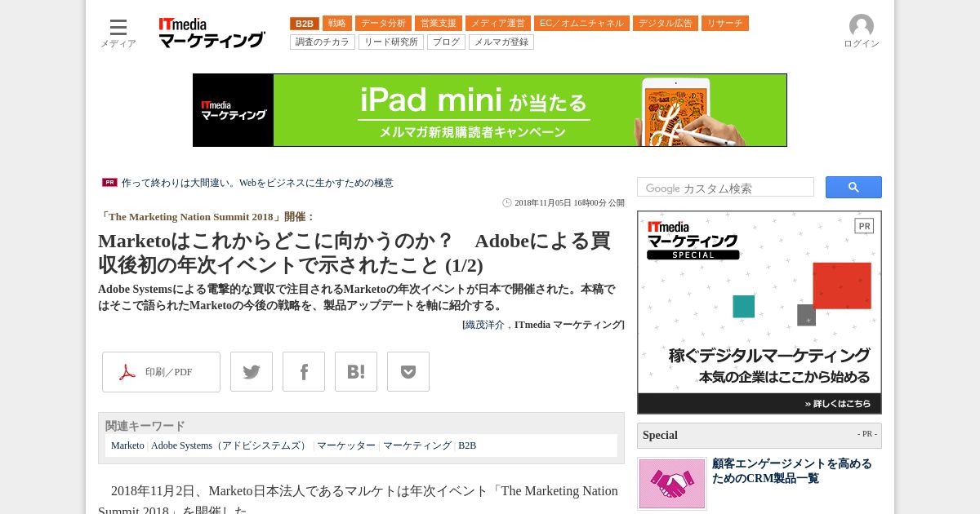Click The Marketing Nation Summit 2018 series link
This screenshot has height=514, width=980.
(191, 217)
